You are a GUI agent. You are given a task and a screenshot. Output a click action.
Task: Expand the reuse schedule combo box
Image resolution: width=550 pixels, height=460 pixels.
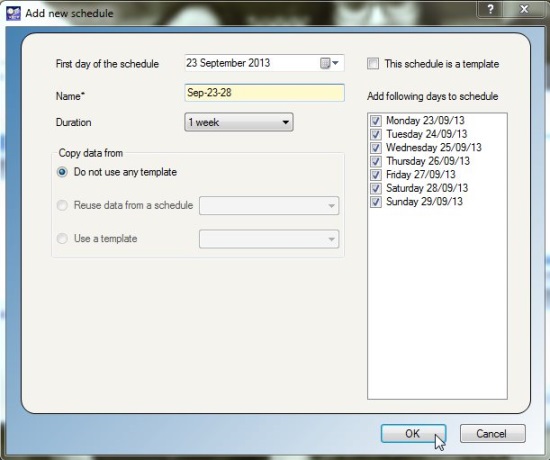tap(269, 206)
